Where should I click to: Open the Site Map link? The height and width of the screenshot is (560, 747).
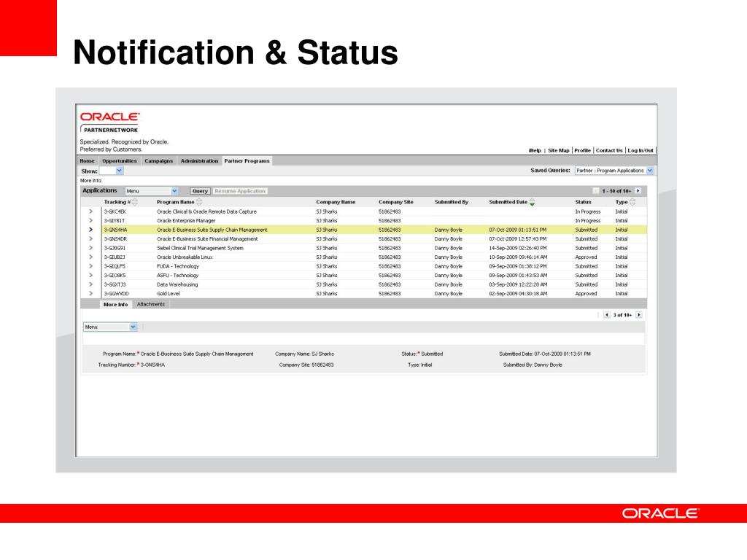(x=558, y=150)
